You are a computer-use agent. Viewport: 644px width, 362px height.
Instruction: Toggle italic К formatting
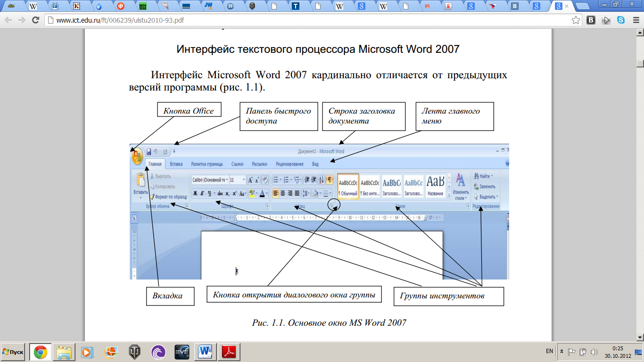pos(202,193)
